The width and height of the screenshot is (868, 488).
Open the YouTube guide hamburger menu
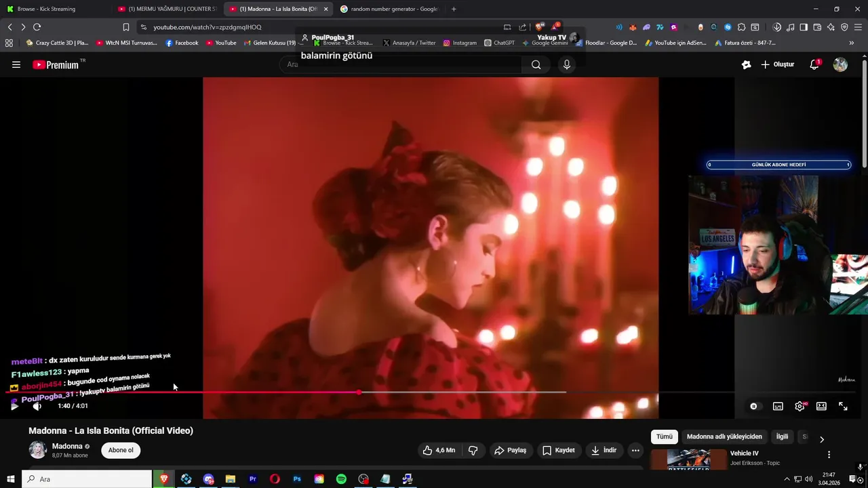point(16,64)
